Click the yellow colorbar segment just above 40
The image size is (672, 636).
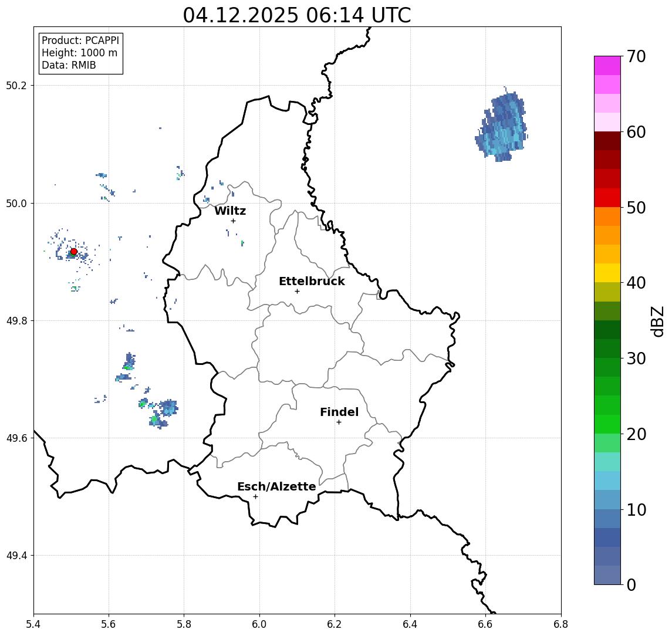pyautogui.click(x=607, y=273)
